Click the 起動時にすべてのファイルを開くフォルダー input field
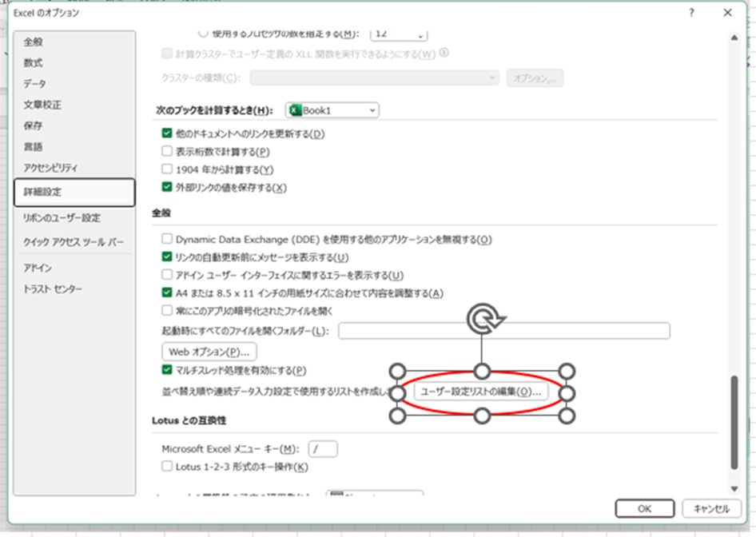The width and height of the screenshot is (756, 537). [x=503, y=331]
